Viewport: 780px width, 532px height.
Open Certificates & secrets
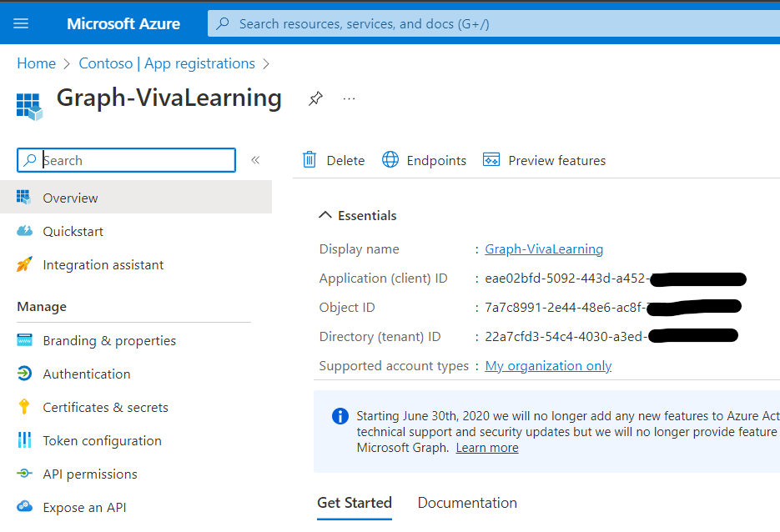tap(105, 407)
